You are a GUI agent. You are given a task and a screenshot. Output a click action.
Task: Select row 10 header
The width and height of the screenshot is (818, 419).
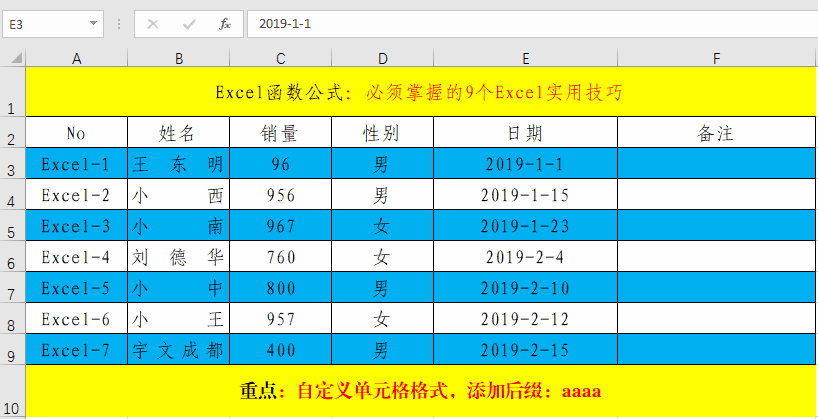click(x=13, y=391)
